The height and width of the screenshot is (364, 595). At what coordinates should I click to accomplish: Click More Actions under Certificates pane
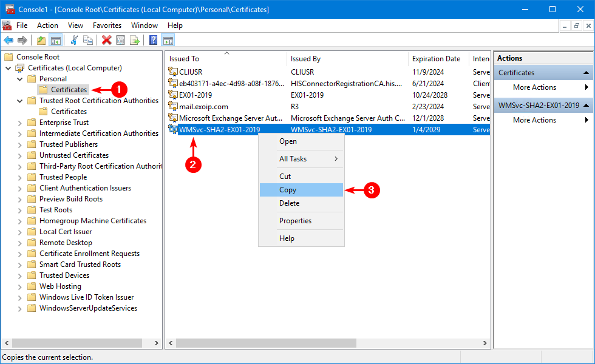534,87
